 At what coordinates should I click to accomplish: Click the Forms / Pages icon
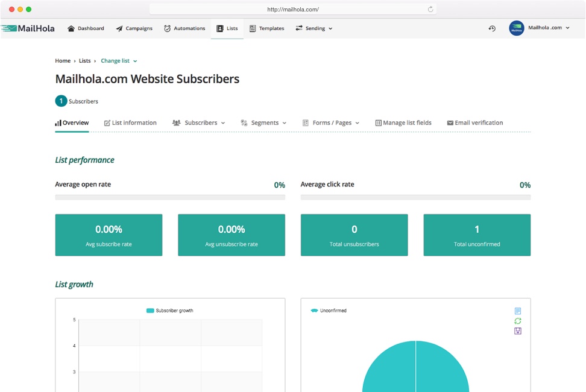pyautogui.click(x=305, y=122)
